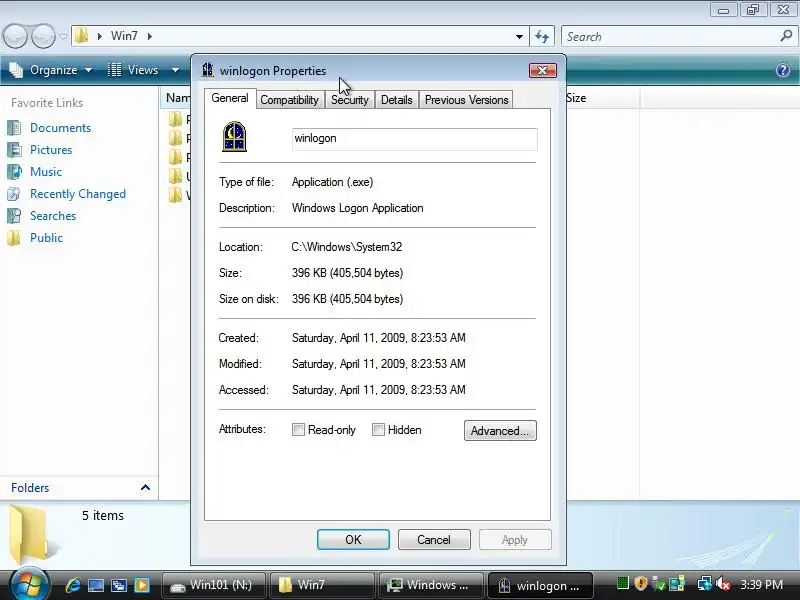
Task: Switch to Windows ... taskbar window
Action: 431,585
